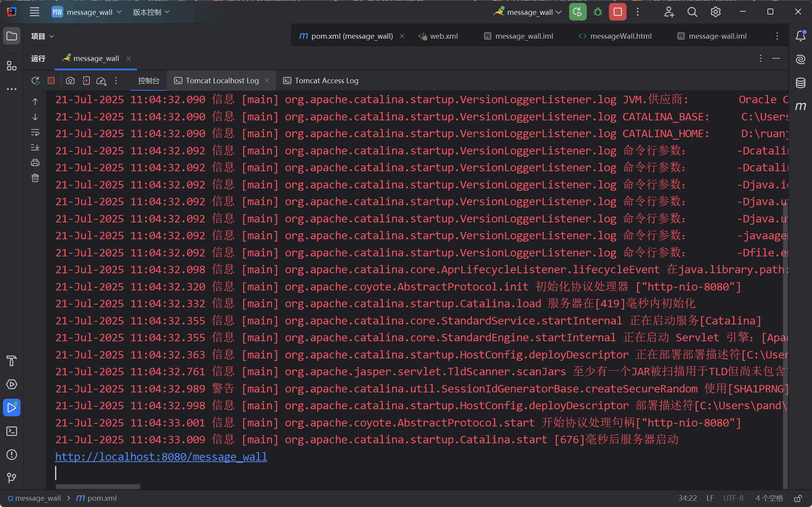Select the 控制台 console tab
This screenshot has height=507, width=812.
tap(149, 81)
